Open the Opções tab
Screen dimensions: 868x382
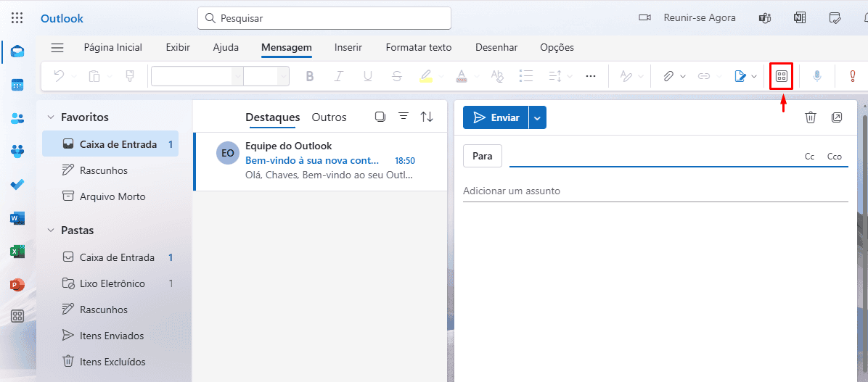[557, 48]
